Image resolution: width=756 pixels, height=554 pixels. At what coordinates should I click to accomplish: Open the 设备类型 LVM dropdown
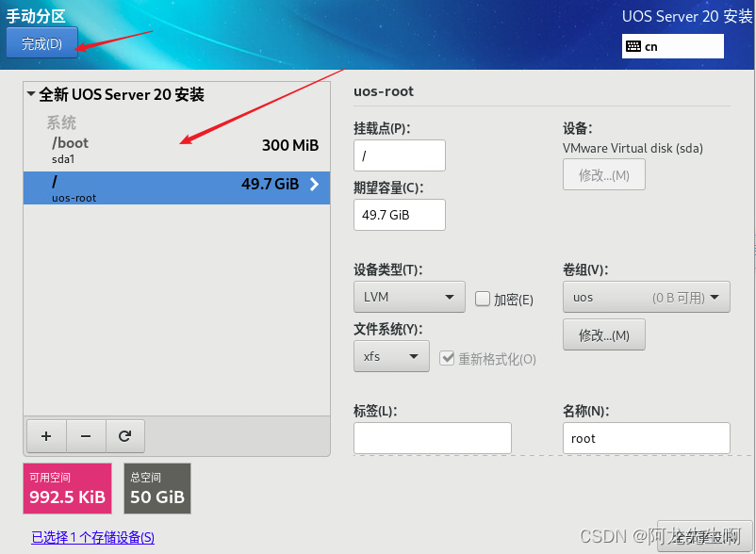409,298
